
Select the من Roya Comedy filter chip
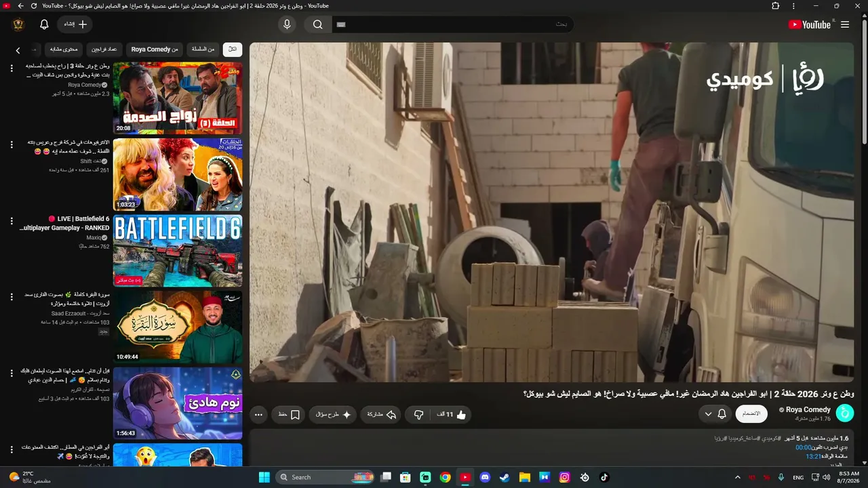155,49
